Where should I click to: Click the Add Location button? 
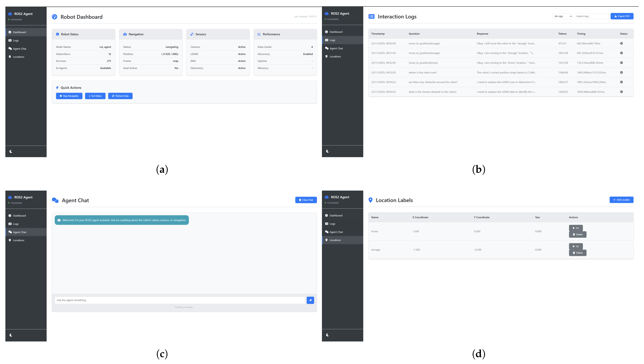[621, 200]
